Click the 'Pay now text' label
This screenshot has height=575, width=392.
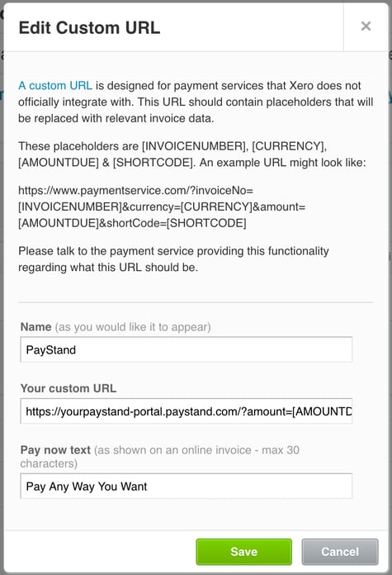(x=55, y=450)
